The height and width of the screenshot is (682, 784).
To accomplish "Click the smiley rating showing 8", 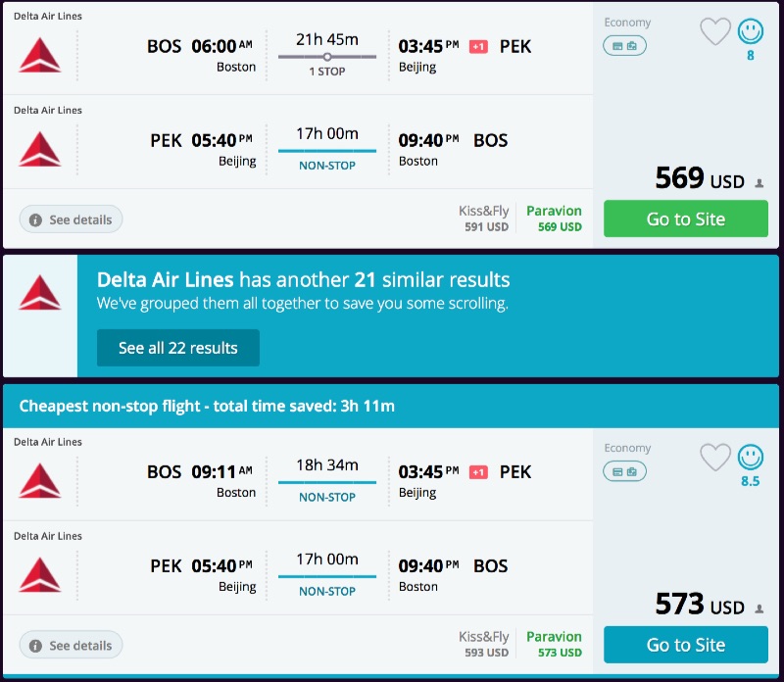I will point(749,31).
